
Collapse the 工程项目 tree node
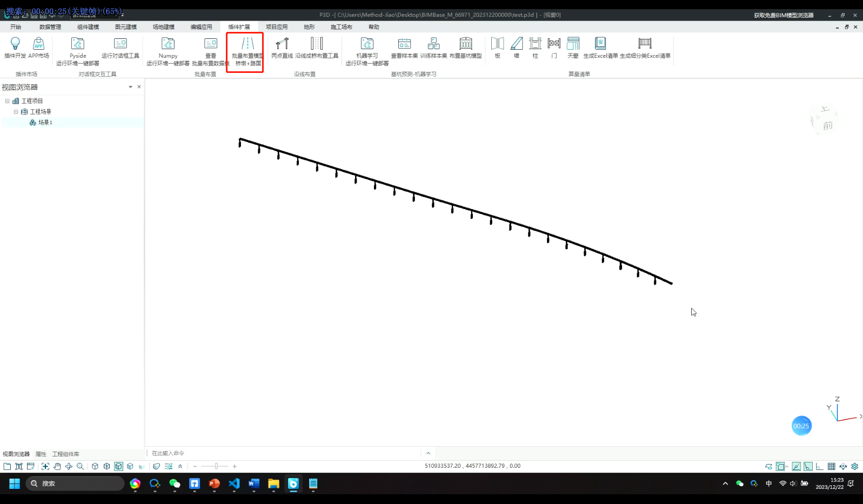pos(8,101)
